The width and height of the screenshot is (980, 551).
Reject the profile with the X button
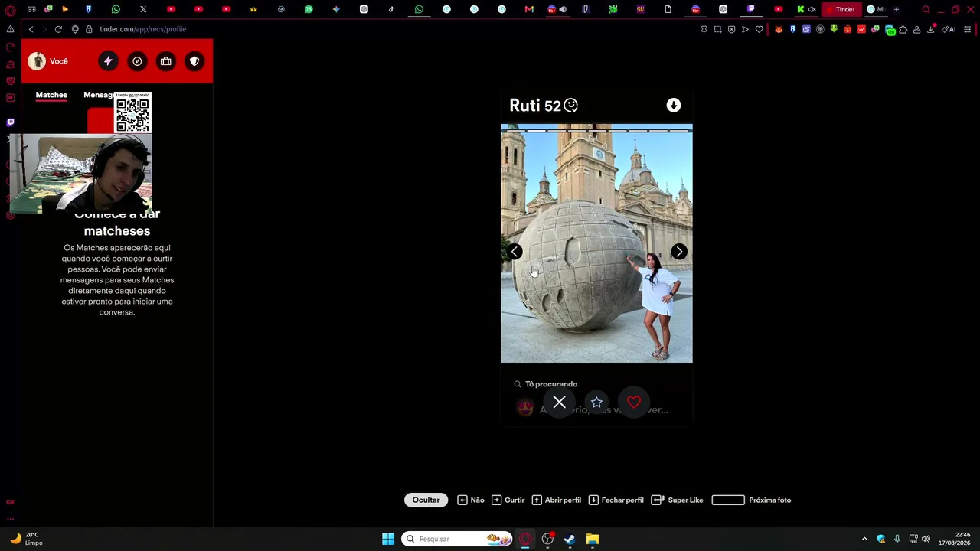click(x=560, y=403)
